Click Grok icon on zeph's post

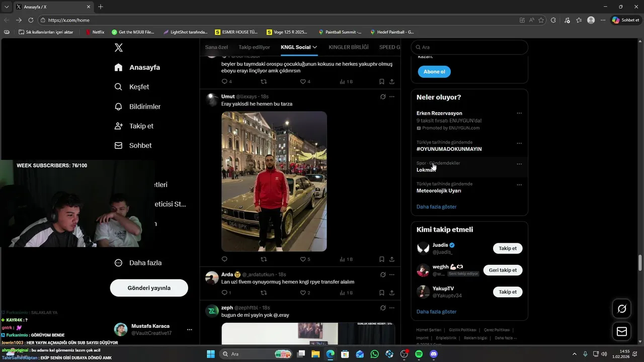coord(383,308)
